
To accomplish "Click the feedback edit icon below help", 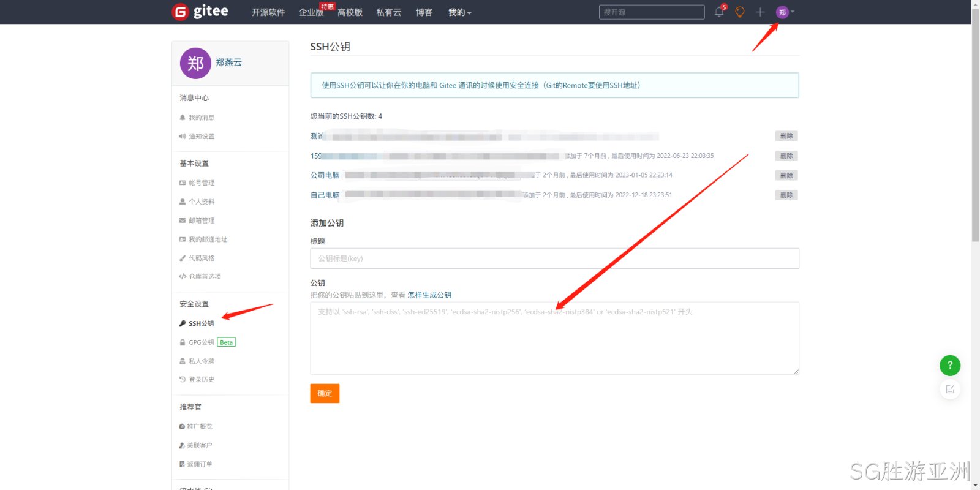I will [x=950, y=389].
